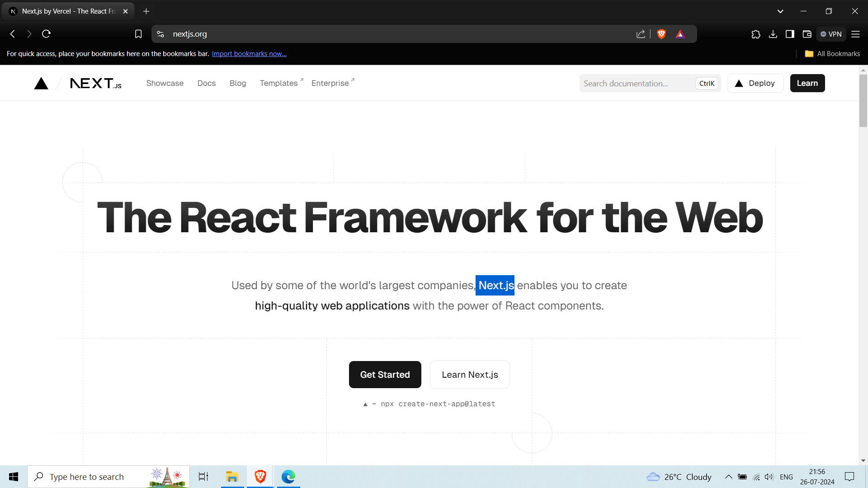Open the Windows Start menu

tap(14, 477)
